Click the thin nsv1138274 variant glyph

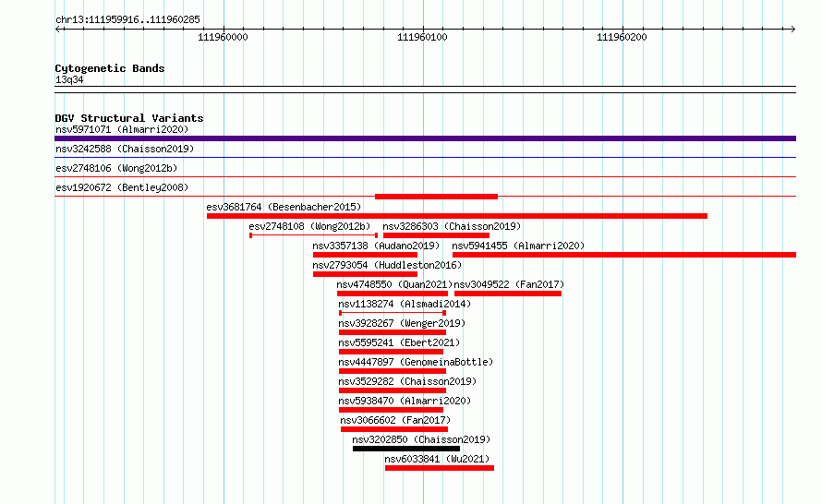(x=393, y=313)
